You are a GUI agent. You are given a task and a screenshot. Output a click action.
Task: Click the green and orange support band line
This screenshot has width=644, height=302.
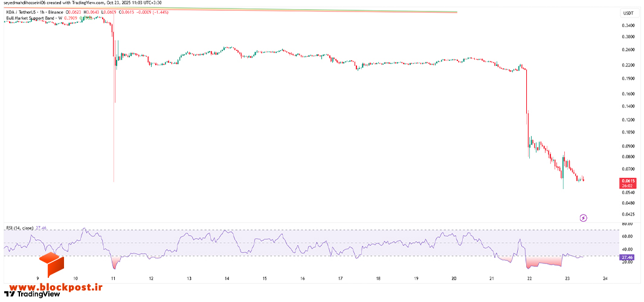tap(230, 10)
